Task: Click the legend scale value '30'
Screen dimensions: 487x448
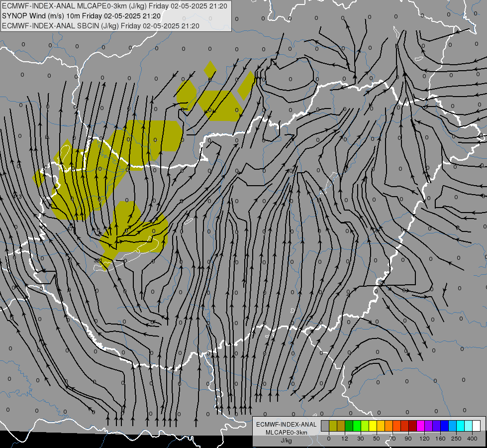Action: [361, 439]
